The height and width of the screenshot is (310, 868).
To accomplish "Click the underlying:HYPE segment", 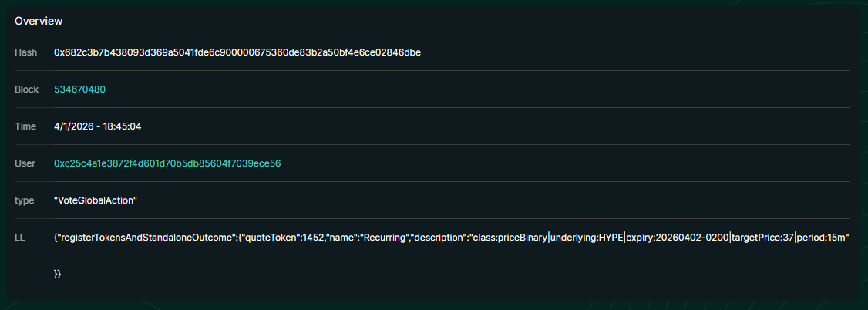I will pyautogui.click(x=587, y=238).
